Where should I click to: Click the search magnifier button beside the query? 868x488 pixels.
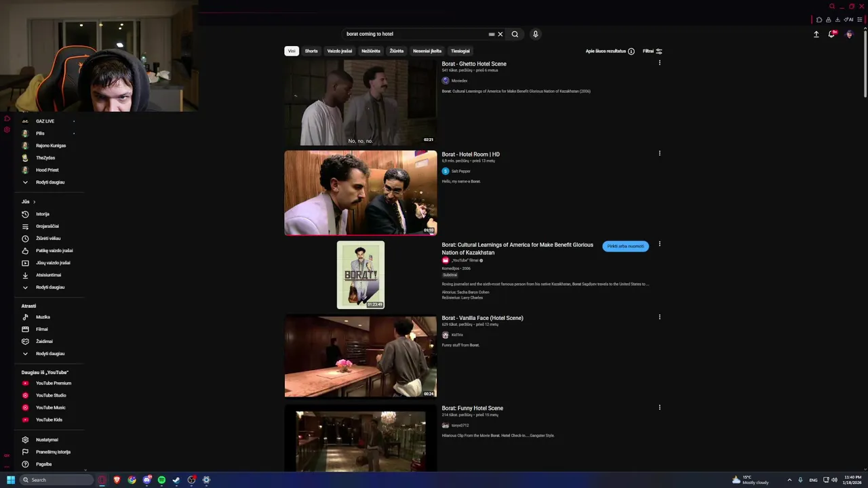pyautogui.click(x=515, y=34)
